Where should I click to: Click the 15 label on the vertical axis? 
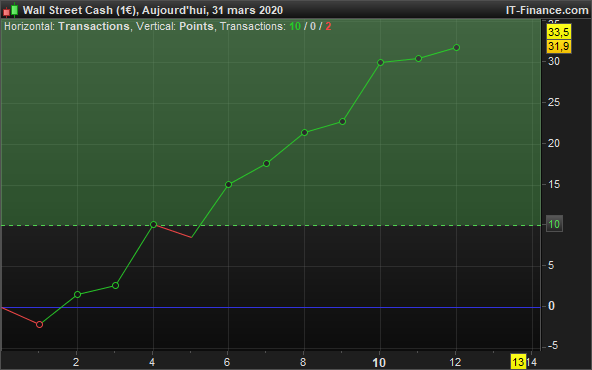[554, 184]
